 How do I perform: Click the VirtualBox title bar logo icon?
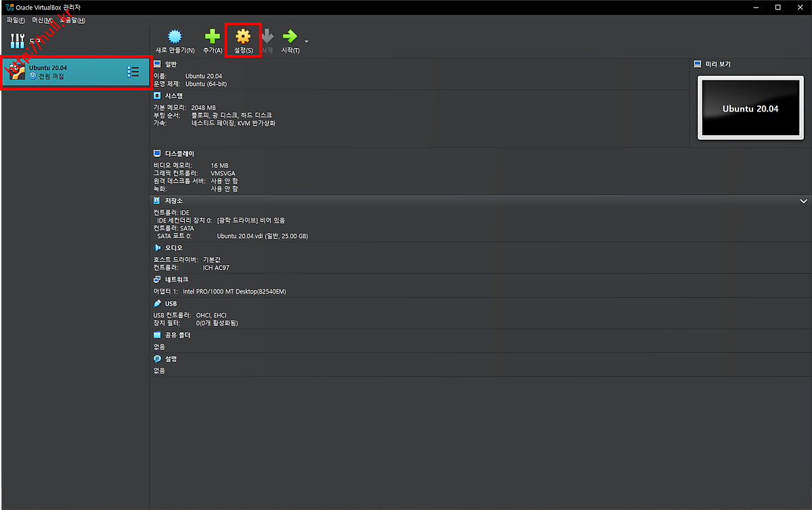tap(9, 7)
